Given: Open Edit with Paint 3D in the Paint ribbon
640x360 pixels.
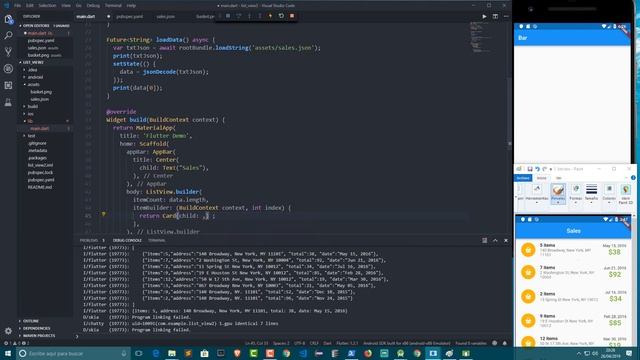Looking at the screenshot, I should (625, 194).
